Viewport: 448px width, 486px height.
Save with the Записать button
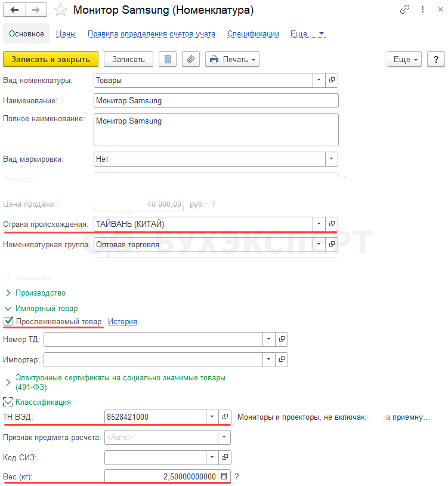tap(128, 59)
